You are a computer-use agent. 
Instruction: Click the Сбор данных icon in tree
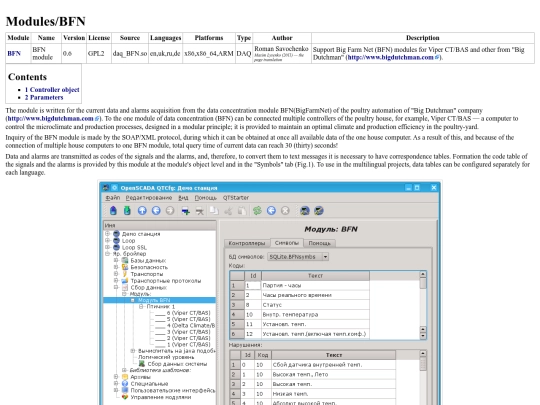click(x=125, y=287)
